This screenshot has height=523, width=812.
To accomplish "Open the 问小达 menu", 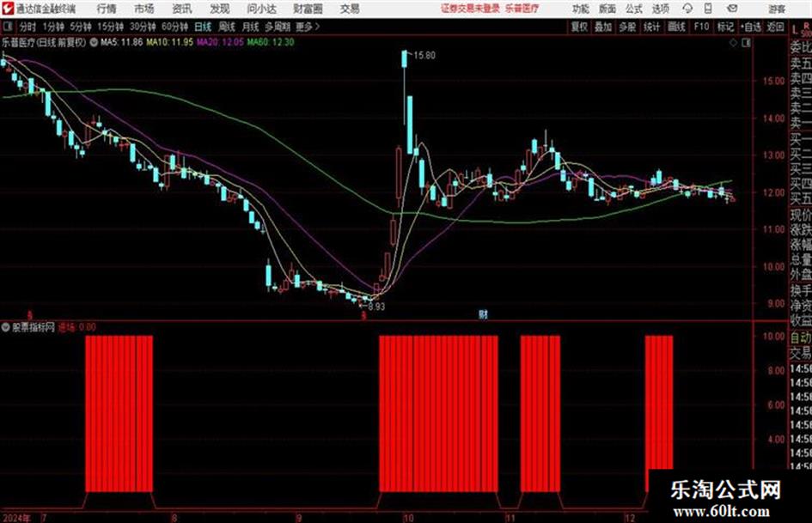I will pos(261,9).
